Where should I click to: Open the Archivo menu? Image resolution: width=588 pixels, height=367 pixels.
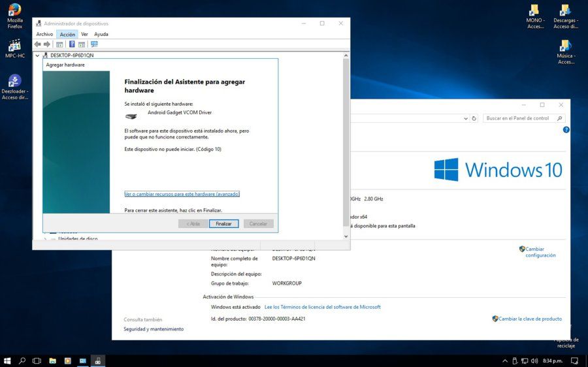tap(44, 34)
